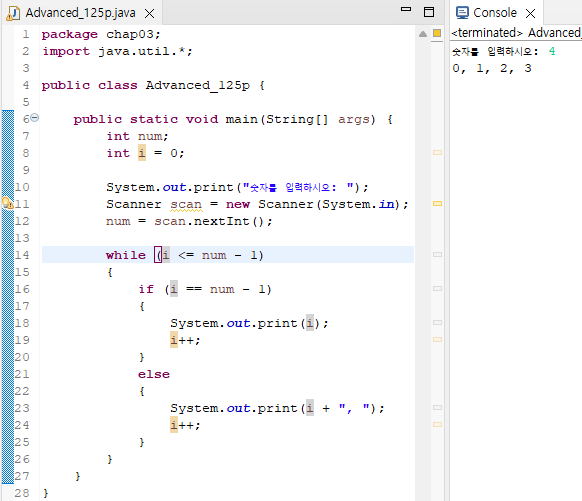Click 'i++' statement on line 19
Viewport: 582px width, 501px height.
[185, 340]
